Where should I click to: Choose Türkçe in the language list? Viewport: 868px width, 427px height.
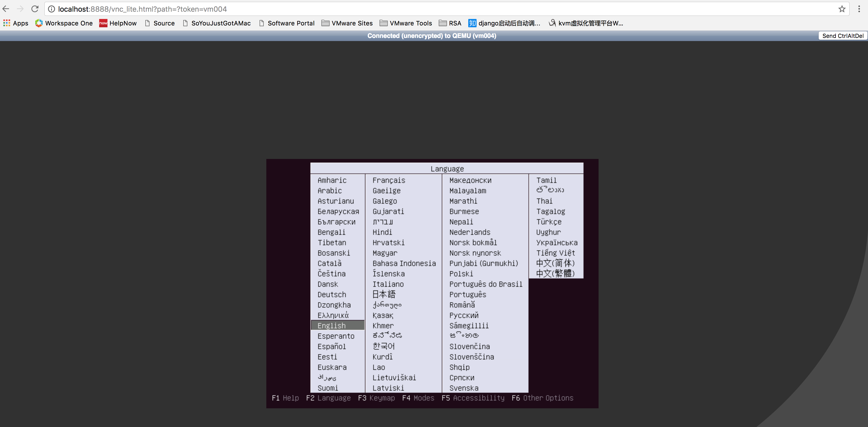tap(548, 222)
